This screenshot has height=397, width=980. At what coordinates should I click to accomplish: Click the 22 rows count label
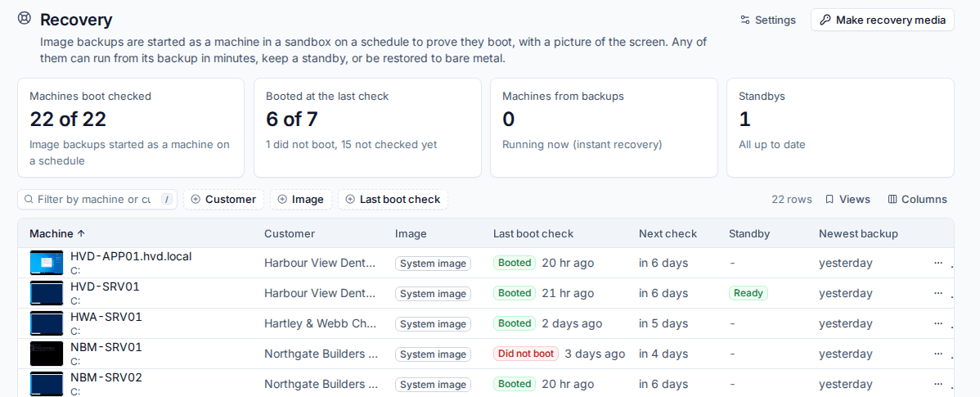tap(792, 200)
